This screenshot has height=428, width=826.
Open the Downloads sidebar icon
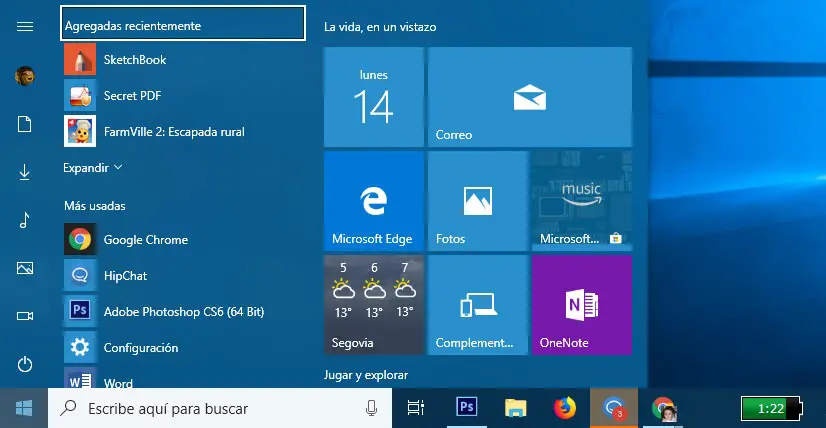[x=25, y=172]
